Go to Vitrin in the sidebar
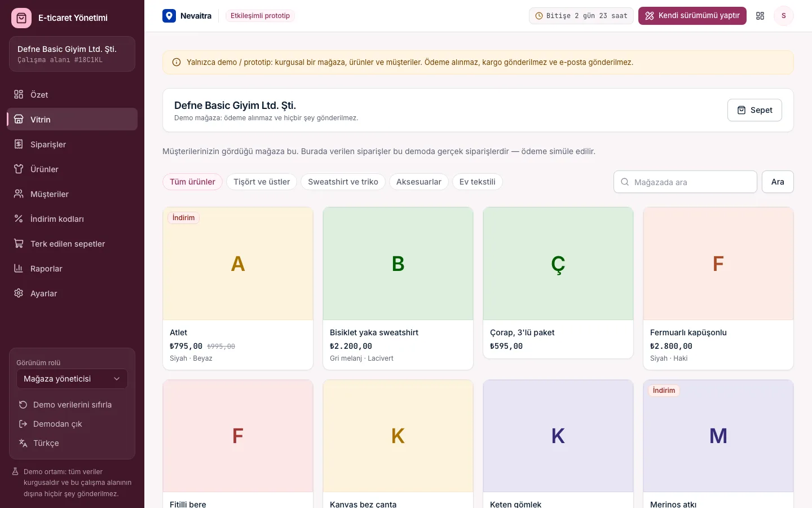The image size is (812, 508). pyautogui.click(x=72, y=119)
